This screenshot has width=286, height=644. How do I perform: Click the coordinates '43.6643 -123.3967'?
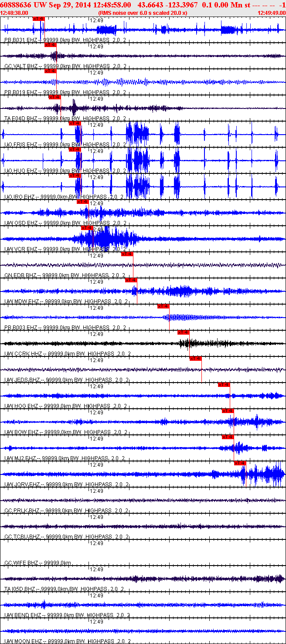(167, 5)
